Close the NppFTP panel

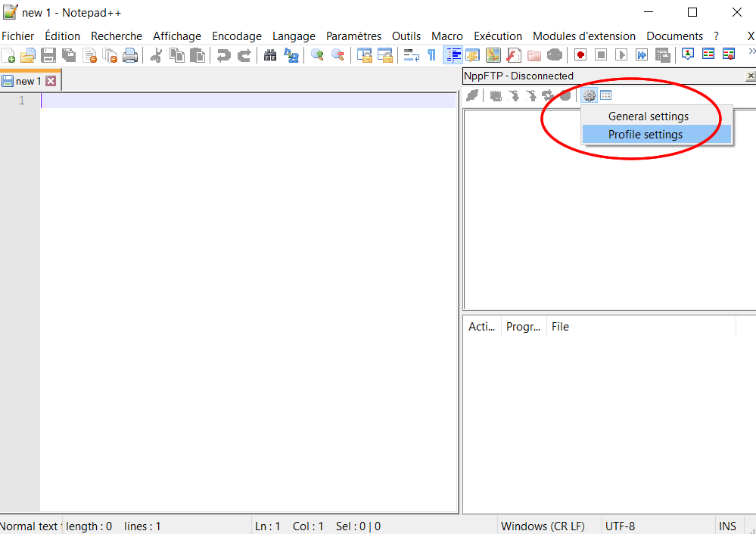[x=751, y=76]
